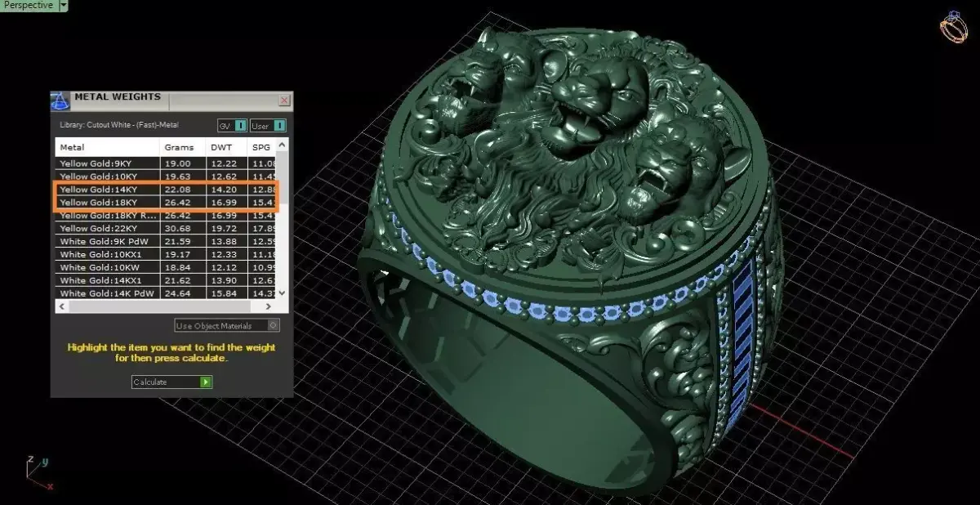
Task: Select the White Gold:14KX1 row
Action: [x=167, y=280]
